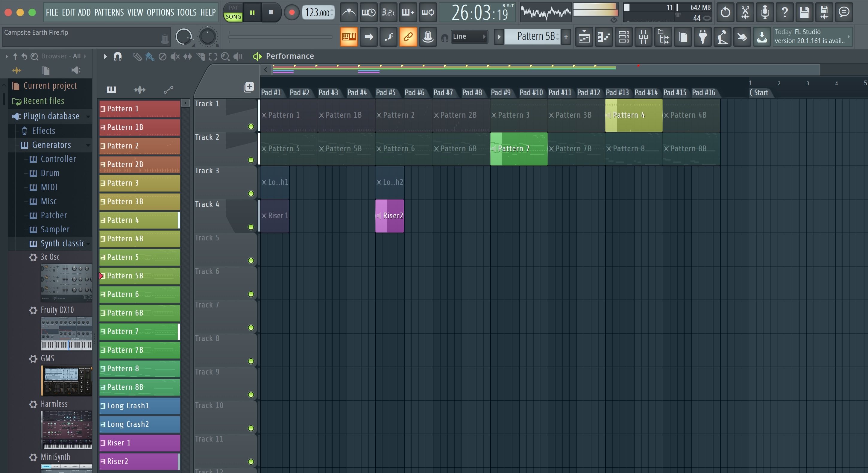The width and height of the screenshot is (868, 473).
Task: Toggle the green LED on Track 2
Action: click(250, 160)
